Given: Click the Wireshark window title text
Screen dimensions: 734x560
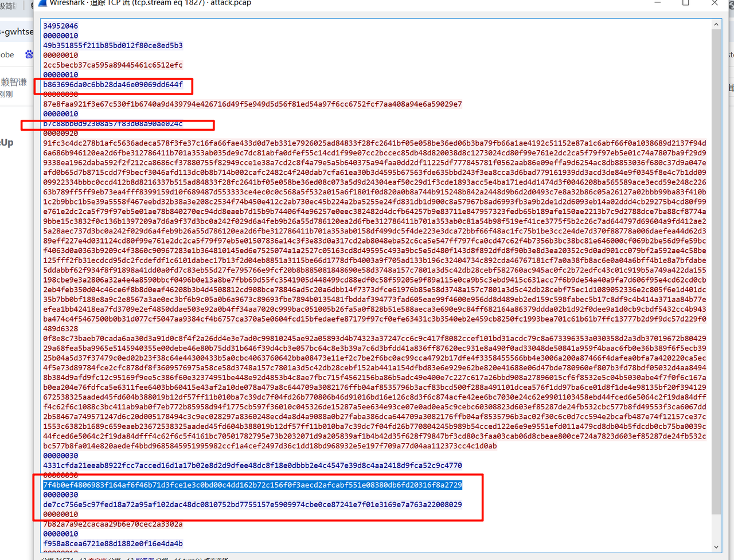Looking at the screenshot, I should point(150,3).
